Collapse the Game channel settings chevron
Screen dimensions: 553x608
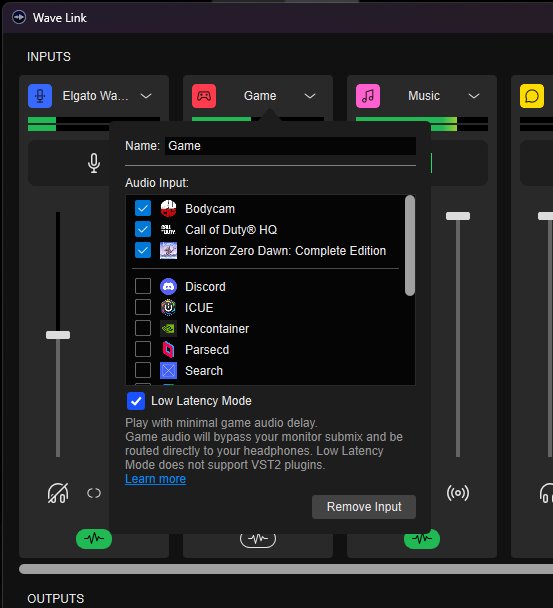310,96
